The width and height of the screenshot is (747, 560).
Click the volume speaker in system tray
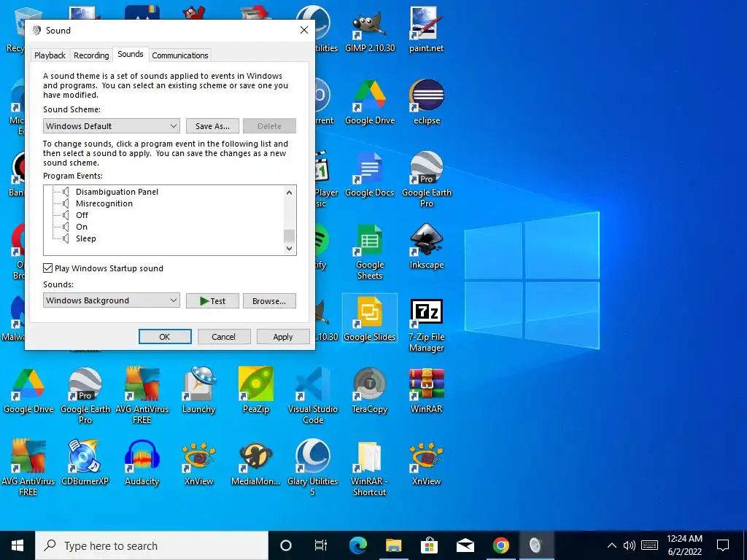coord(630,545)
